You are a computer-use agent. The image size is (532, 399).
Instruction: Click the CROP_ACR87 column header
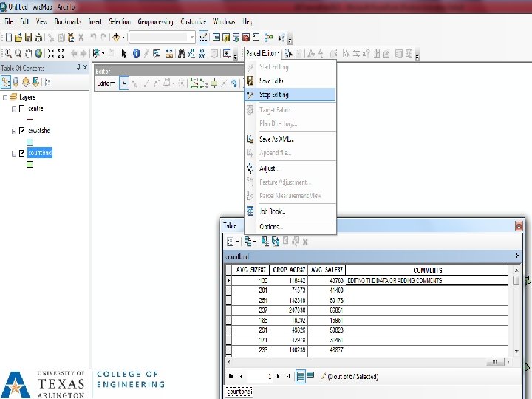point(289,270)
